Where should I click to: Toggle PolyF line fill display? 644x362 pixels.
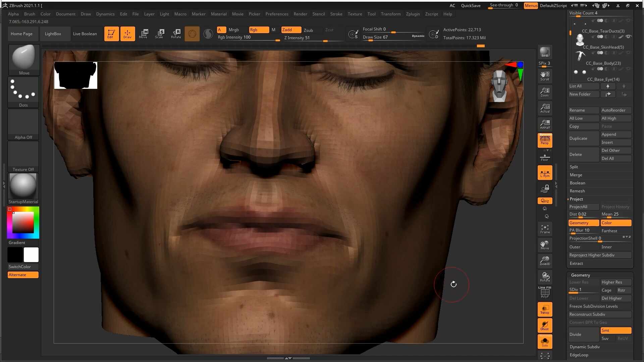(x=545, y=293)
